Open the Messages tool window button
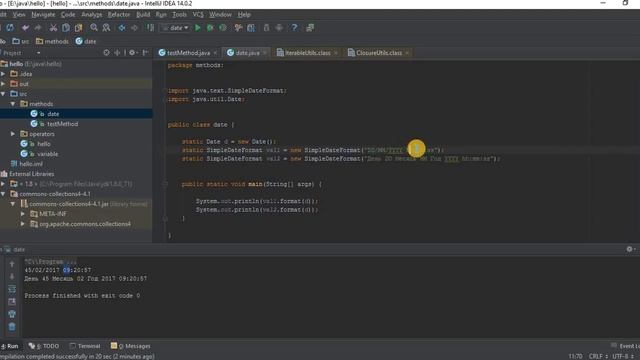The height and width of the screenshot is (360, 640). pyautogui.click(x=131, y=346)
